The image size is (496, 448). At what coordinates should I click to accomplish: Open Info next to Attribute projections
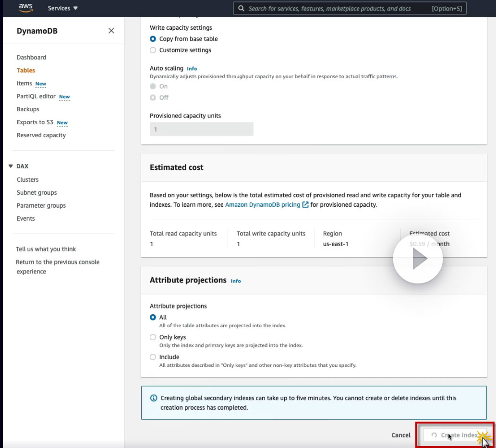(236, 281)
